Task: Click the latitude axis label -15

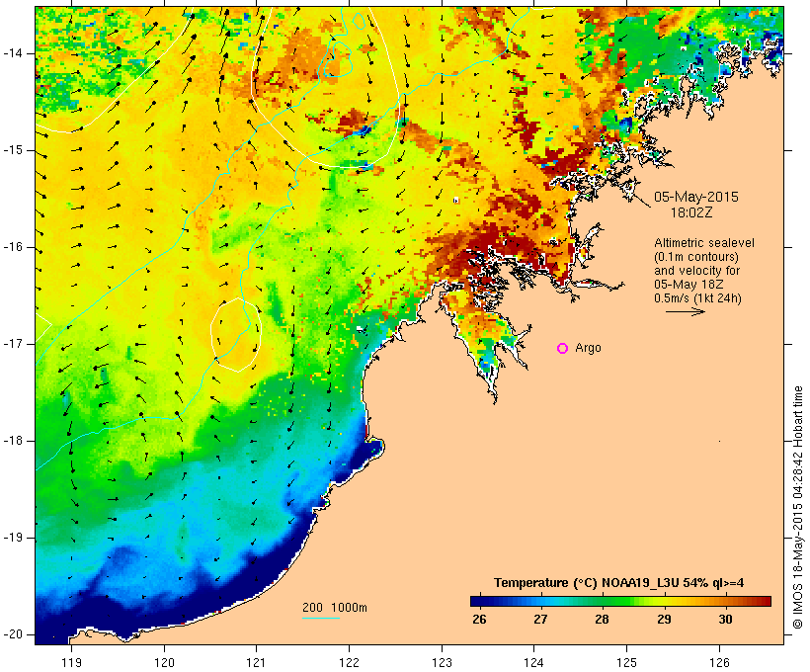Action: coord(13,150)
